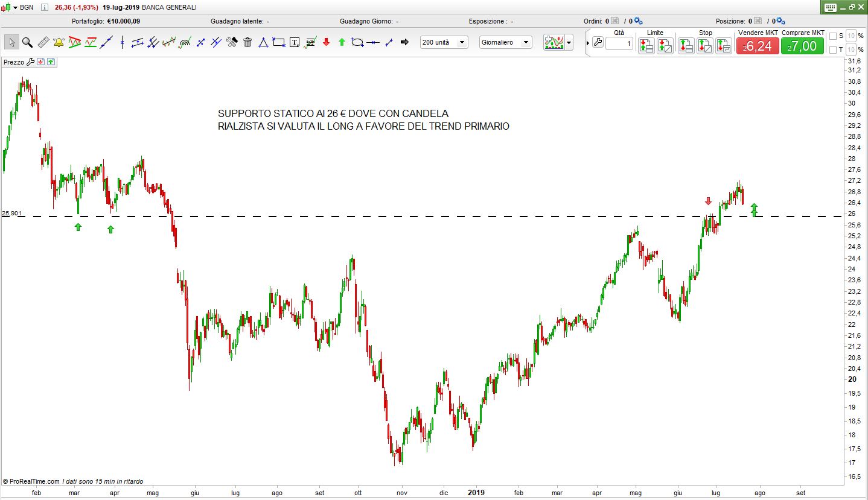Viewport: 868px width, 500px height.
Task: Open Prezzo panel wrench settings
Action: tap(30, 62)
